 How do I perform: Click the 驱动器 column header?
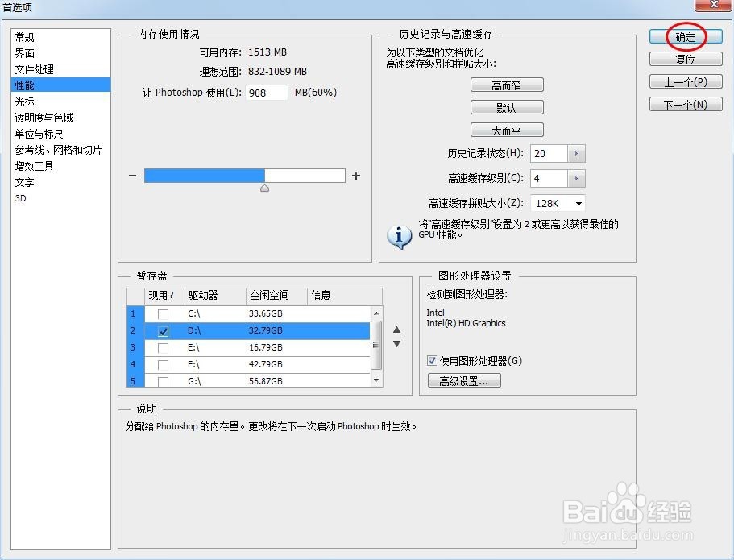click(215, 296)
